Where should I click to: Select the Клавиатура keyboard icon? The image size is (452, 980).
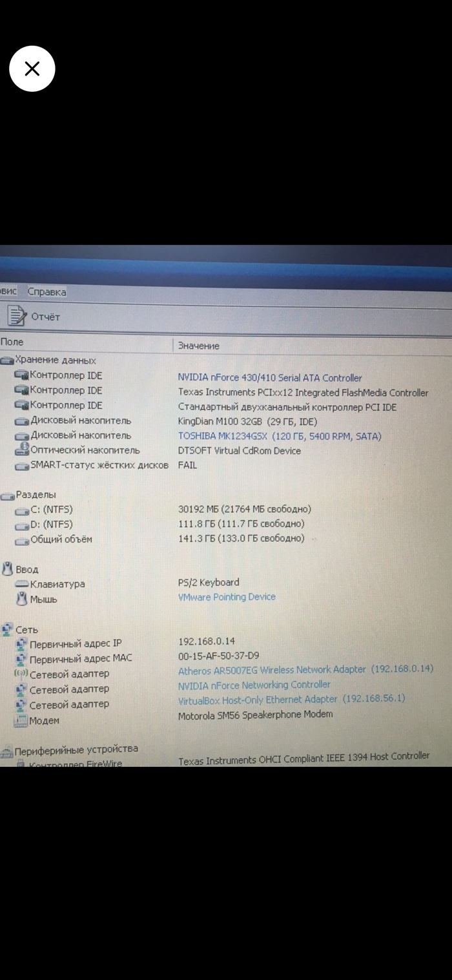22,584
